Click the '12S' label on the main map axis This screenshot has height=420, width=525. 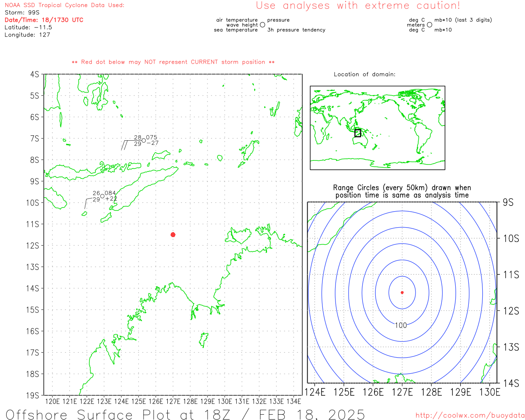33,245
